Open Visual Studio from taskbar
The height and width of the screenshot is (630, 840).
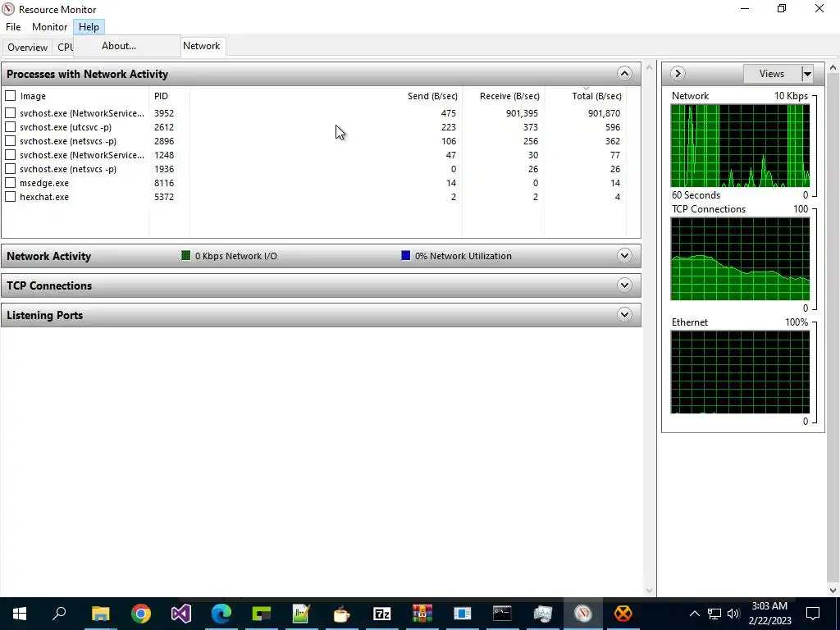tap(181, 614)
